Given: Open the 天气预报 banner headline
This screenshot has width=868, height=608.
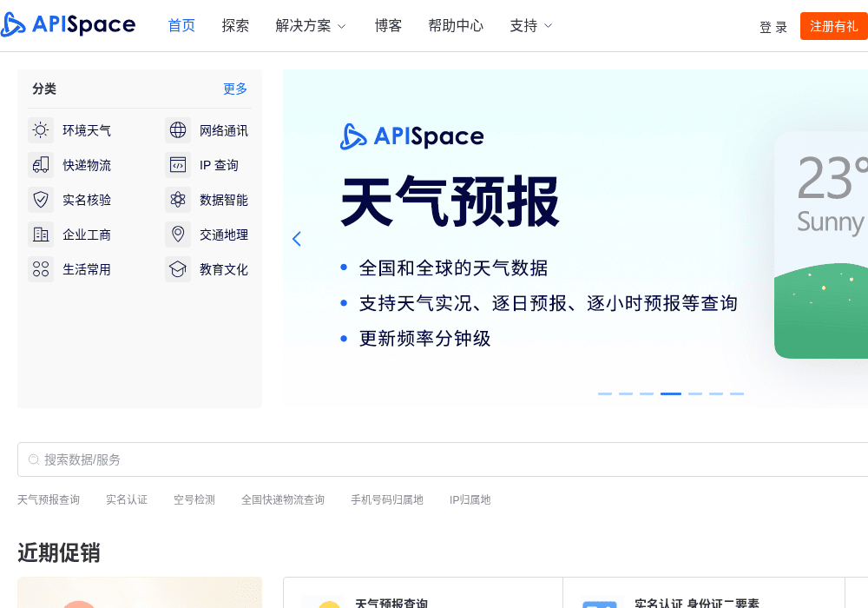Looking at the screenshot, I should tap(450, 202).
